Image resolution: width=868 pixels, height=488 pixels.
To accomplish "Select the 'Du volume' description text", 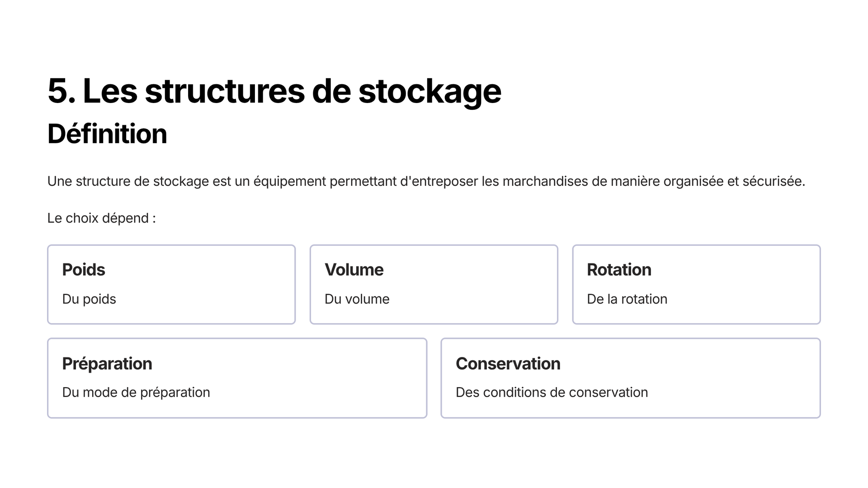I will pyautogui.click(x=357, y=299).
